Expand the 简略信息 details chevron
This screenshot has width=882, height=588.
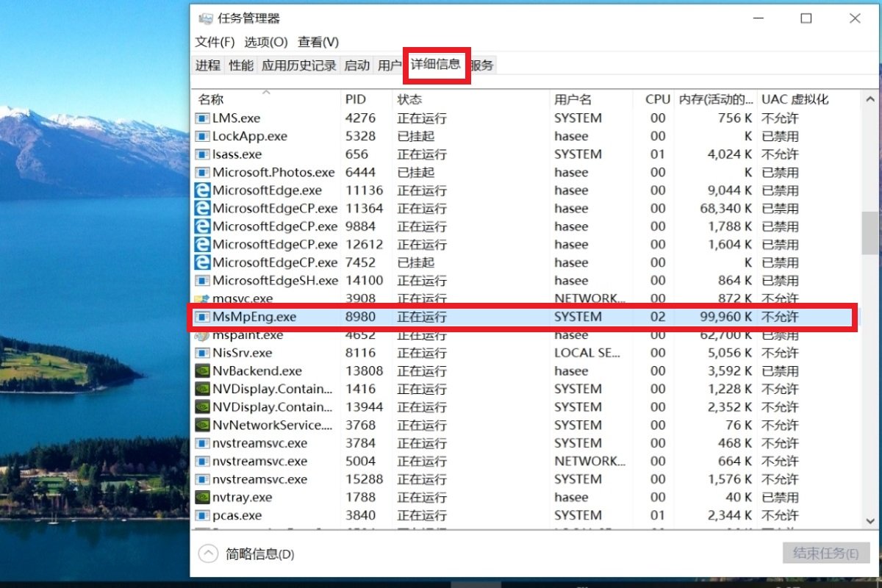[x=208, y=553]
